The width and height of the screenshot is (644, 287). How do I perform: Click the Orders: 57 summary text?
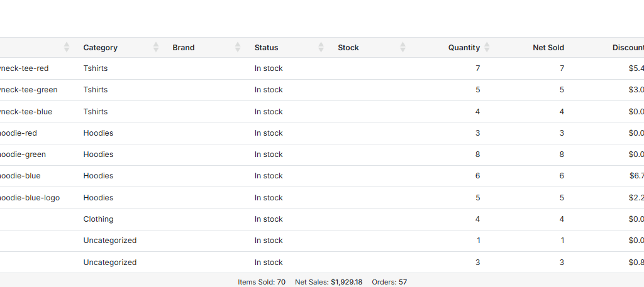click(389, 282)
